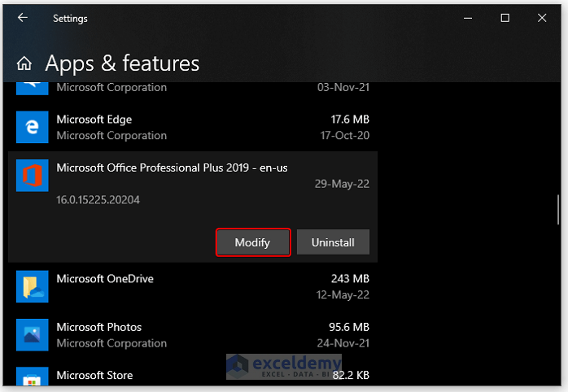
Task: Uninstall Microsoft Office Professional Plus 2019
Action: (x=332, y=242)
